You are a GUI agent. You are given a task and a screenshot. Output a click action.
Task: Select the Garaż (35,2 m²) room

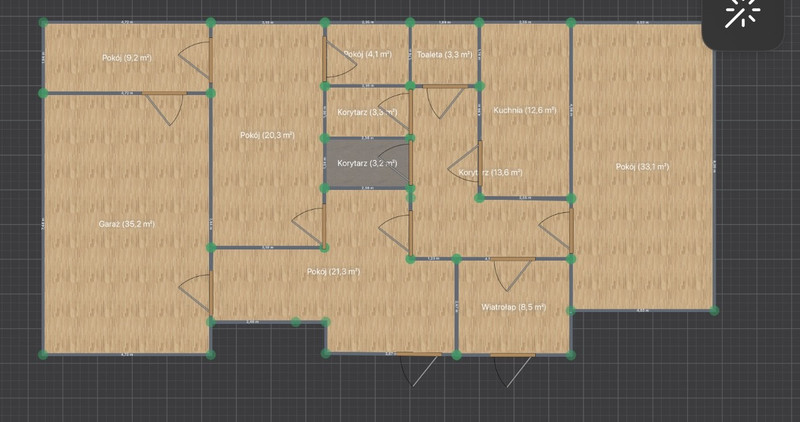click(x=126, y=224)
